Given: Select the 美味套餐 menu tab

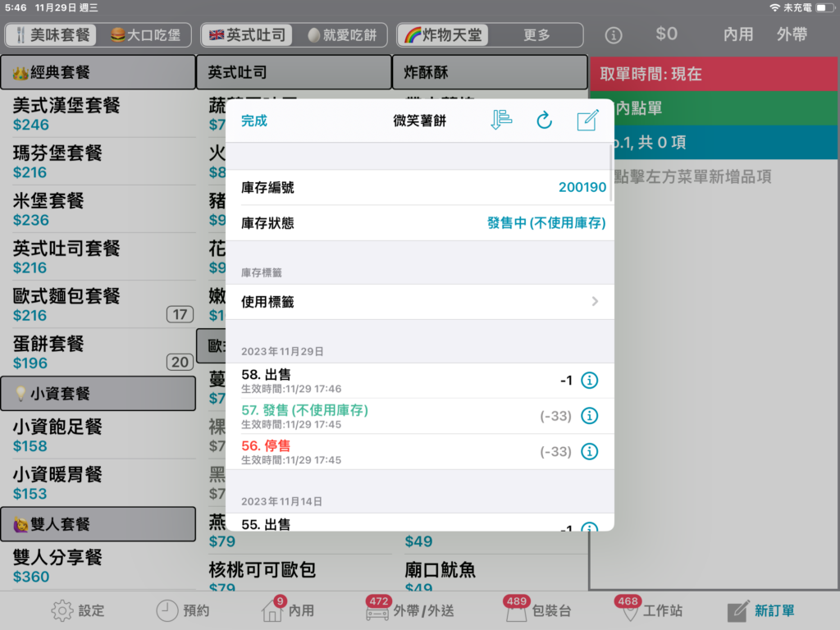Looking at the screenshot, I should [52, 34].
